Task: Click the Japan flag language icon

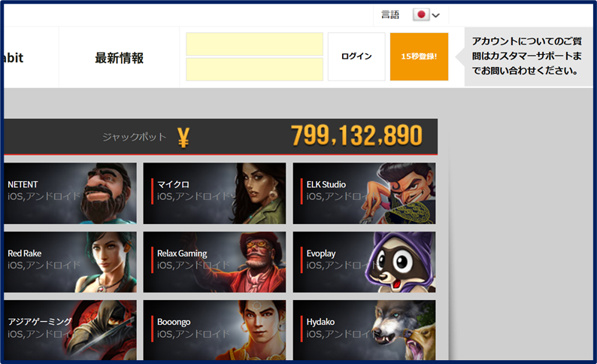Action: click(x=421, y=15)
